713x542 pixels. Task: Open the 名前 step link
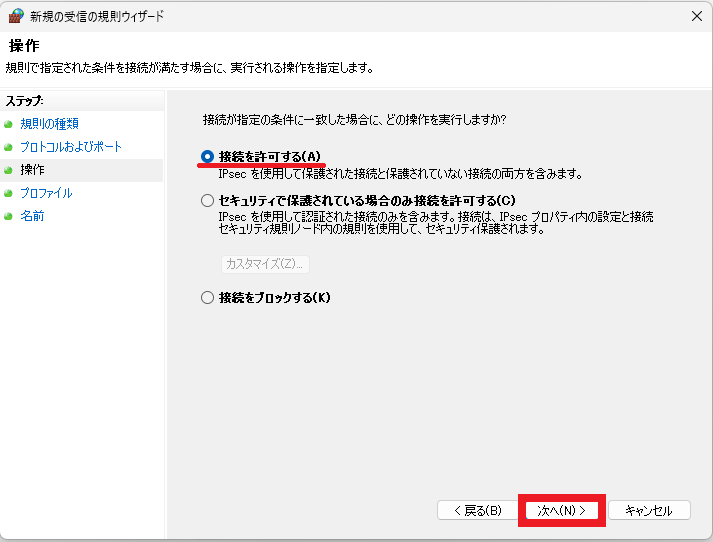point(32,216)
